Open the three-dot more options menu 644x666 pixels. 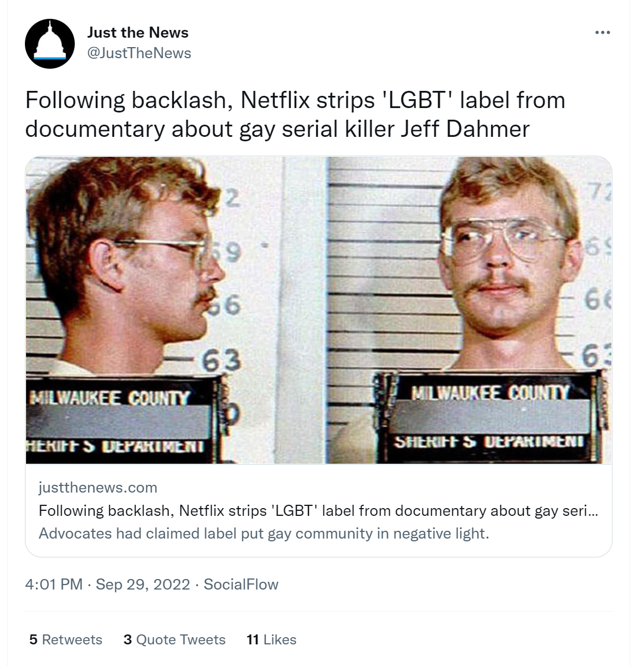[602, 33]
